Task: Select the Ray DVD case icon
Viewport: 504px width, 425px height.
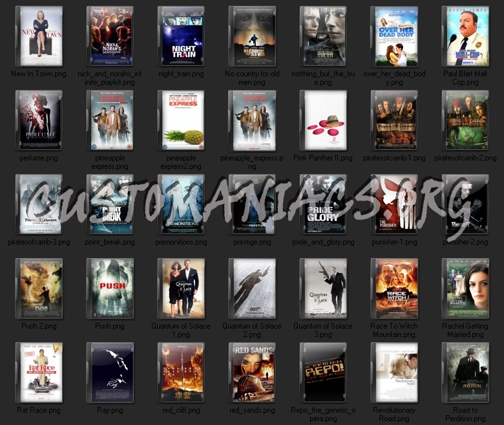Action: [110, 373]
